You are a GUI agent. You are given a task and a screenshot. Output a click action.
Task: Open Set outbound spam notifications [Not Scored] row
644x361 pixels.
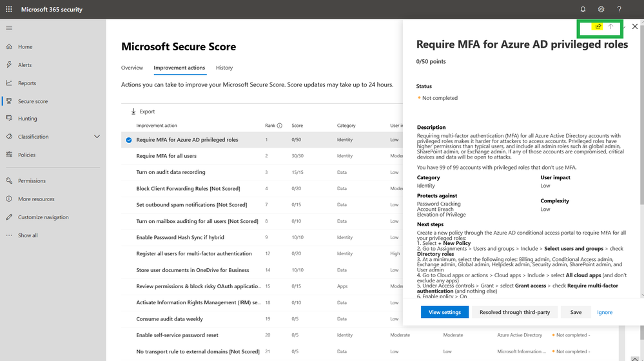pyautogui.click(x=262, y=205)
